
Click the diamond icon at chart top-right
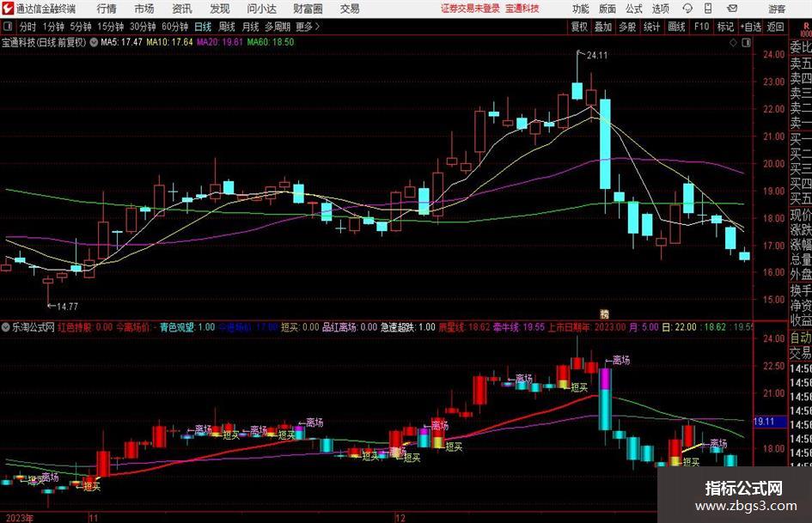pyautogui.click(x=733, y=43)
